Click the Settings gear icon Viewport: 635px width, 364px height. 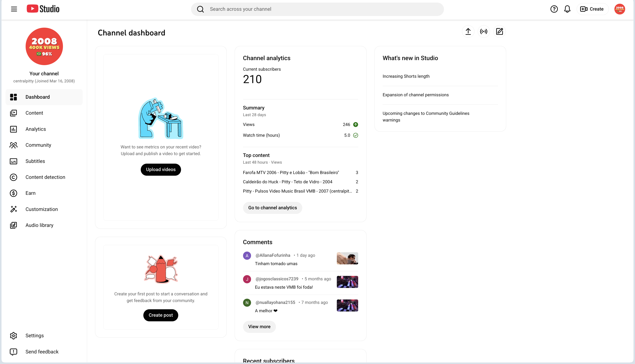[x=14, y=336]
